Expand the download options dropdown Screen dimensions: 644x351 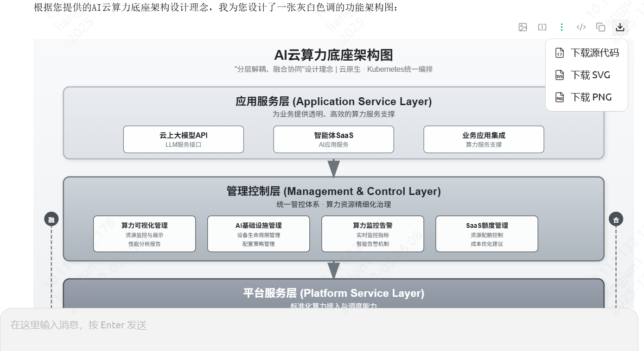click(x=620, y=27)
